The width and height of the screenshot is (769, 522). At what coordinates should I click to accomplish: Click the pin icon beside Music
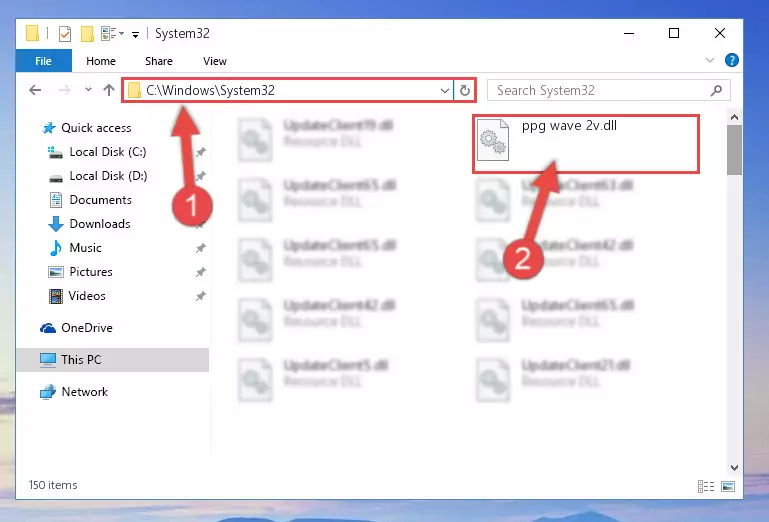[x=201, y=248]
